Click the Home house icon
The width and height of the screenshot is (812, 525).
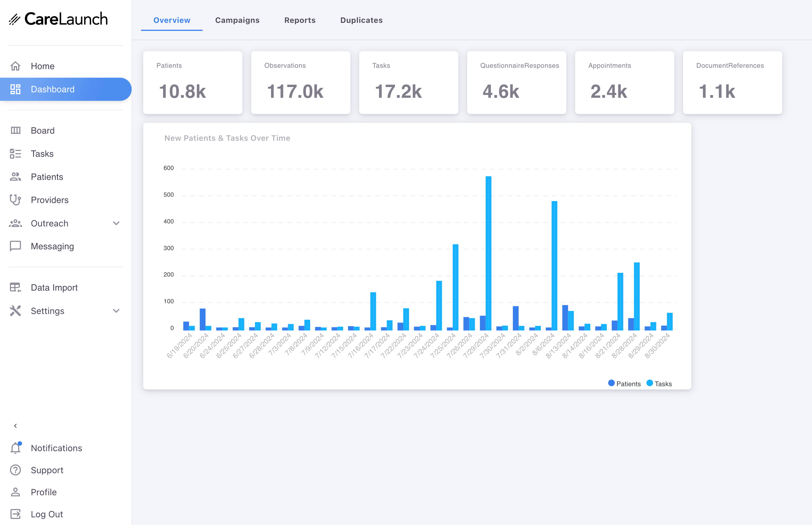15,66
